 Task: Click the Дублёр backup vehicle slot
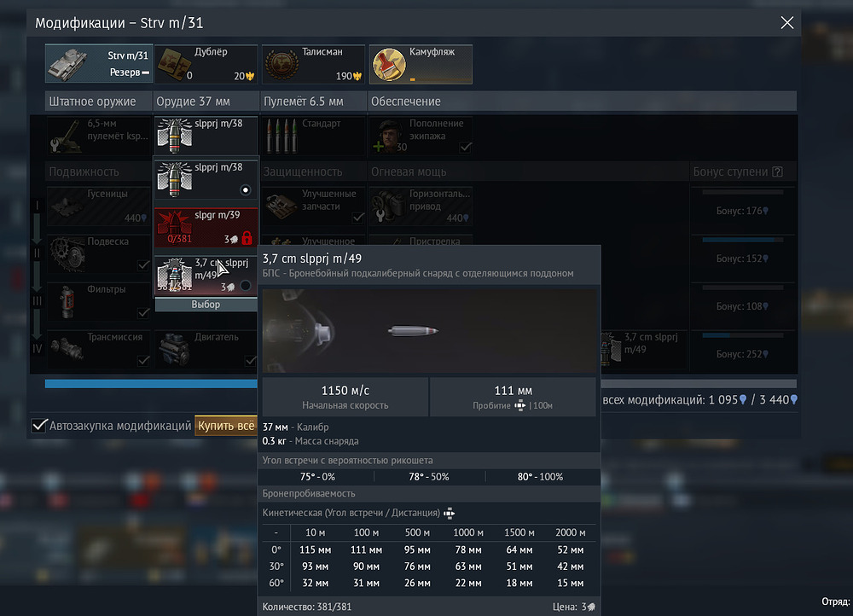[206, 65]
